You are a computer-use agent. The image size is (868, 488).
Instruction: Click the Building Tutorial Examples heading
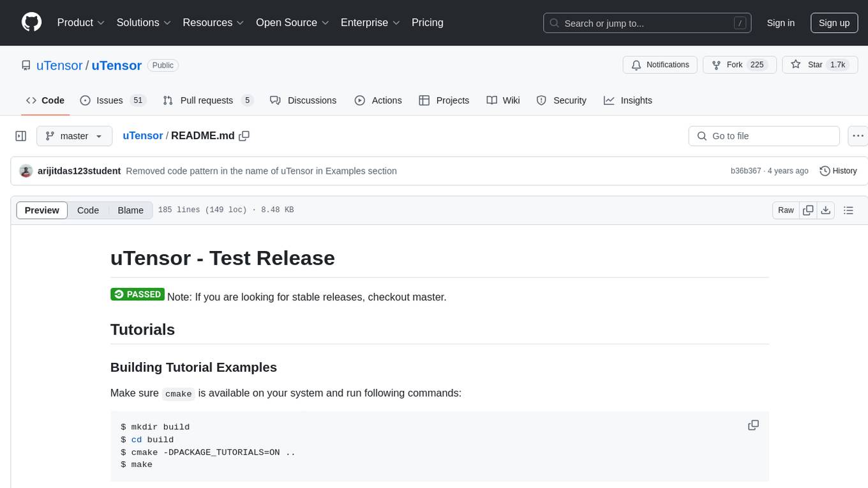click(193, 367)
